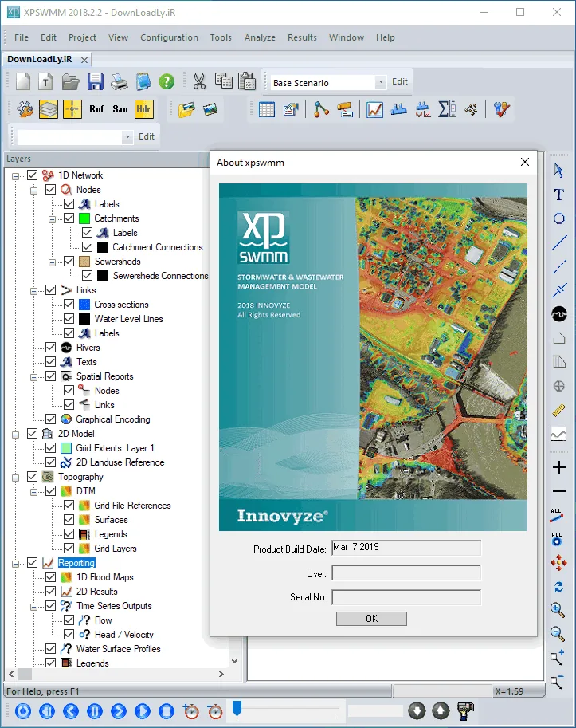576x728 pixels.
Task: Click Edit next to Base Scenario
Action: [x=399, y=81]
